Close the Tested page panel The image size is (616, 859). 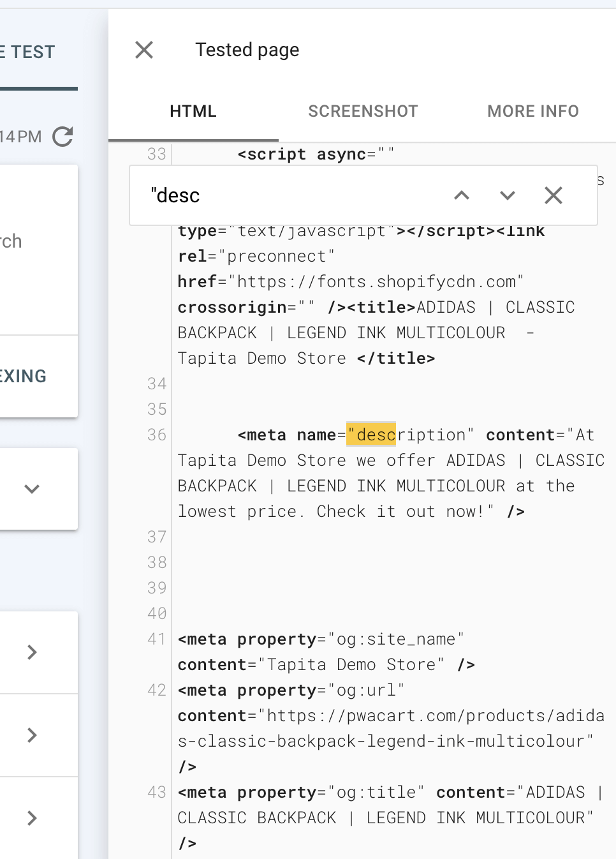coord(144,50)
